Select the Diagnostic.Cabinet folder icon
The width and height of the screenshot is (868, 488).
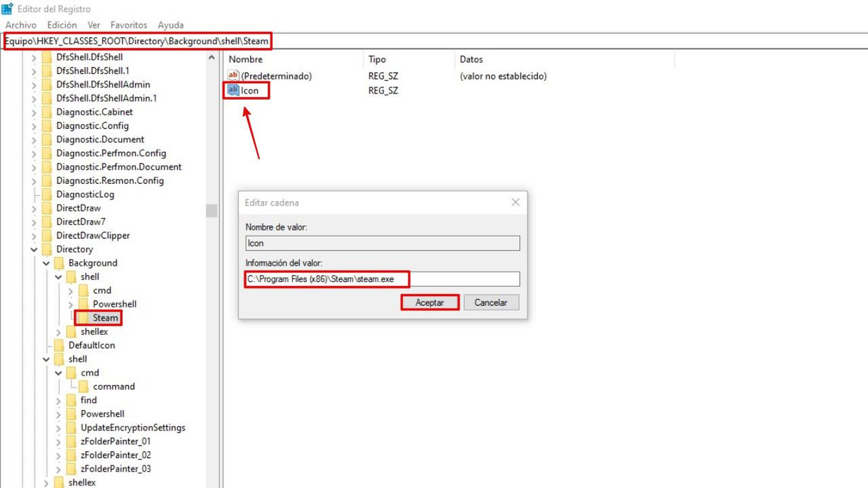click(x=47, y=112)
